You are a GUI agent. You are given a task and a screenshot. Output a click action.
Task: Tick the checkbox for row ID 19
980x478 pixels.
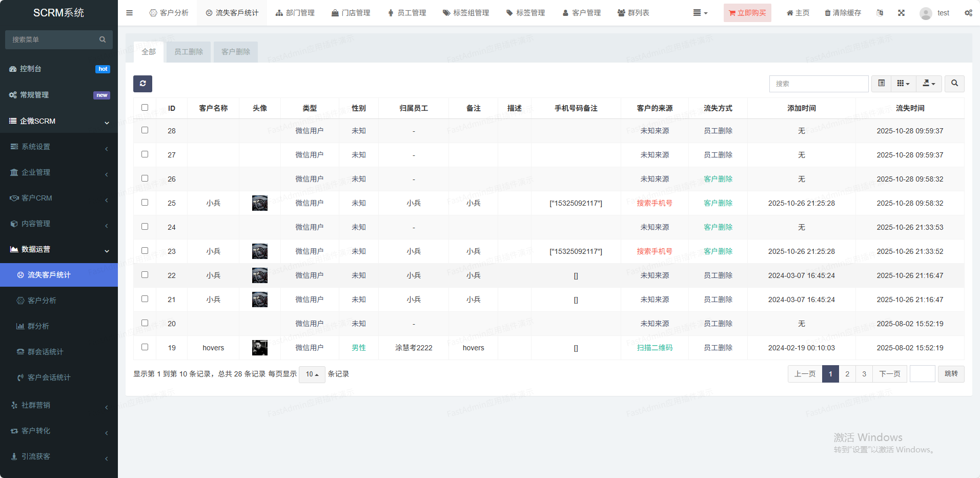coord(145,347)
